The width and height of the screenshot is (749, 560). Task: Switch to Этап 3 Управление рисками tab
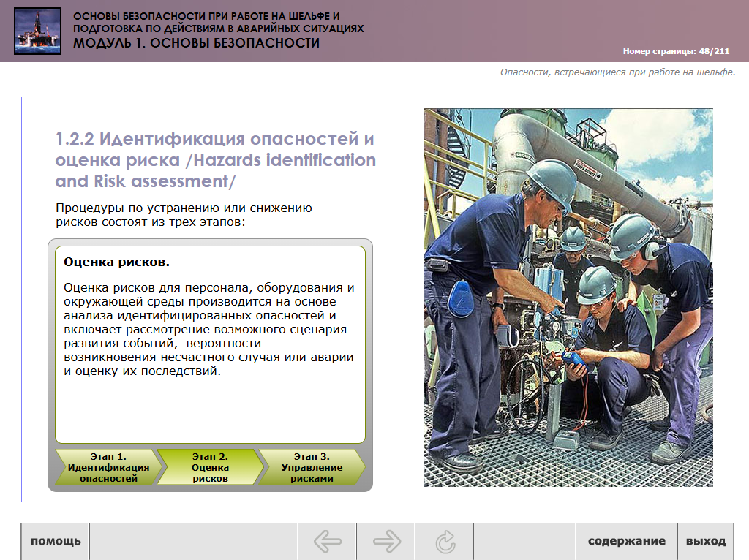point(312,467)
